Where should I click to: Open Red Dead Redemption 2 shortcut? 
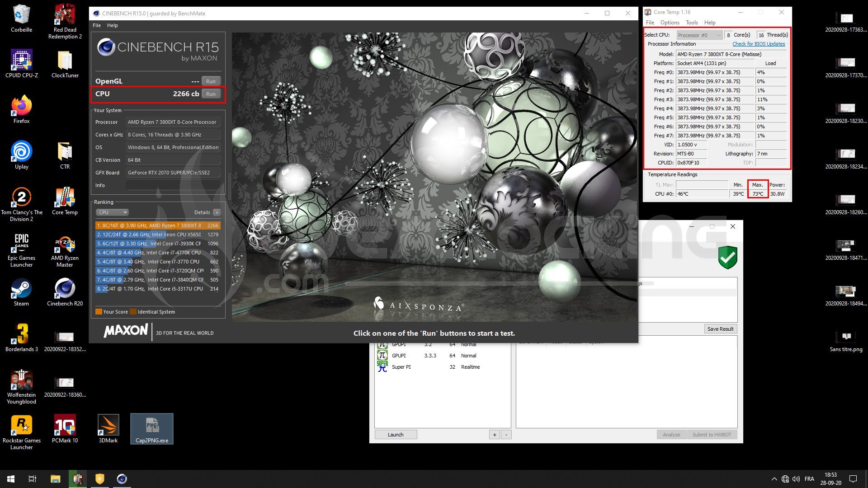(x=65, y=22)
